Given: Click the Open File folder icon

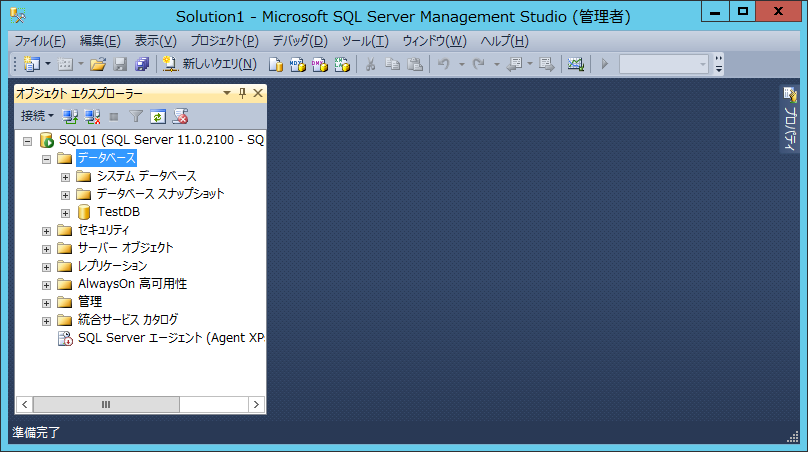Looking at the screenshot, I should pyautogui.click(x=98, y=64).
